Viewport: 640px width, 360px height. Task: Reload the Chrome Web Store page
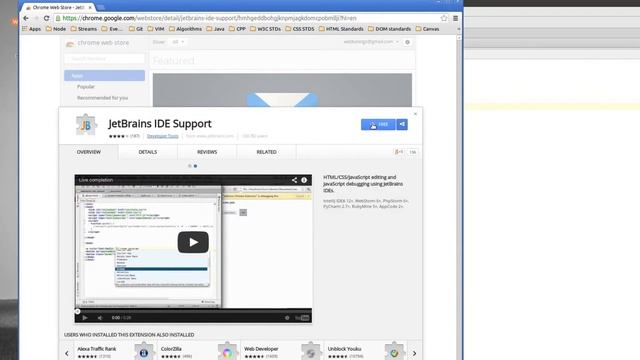47,18
